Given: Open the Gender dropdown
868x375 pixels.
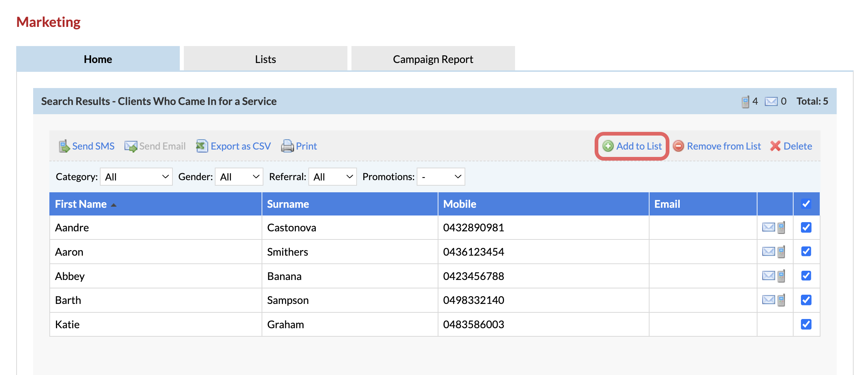Looking at the screenshot, I should coord(239,177).
